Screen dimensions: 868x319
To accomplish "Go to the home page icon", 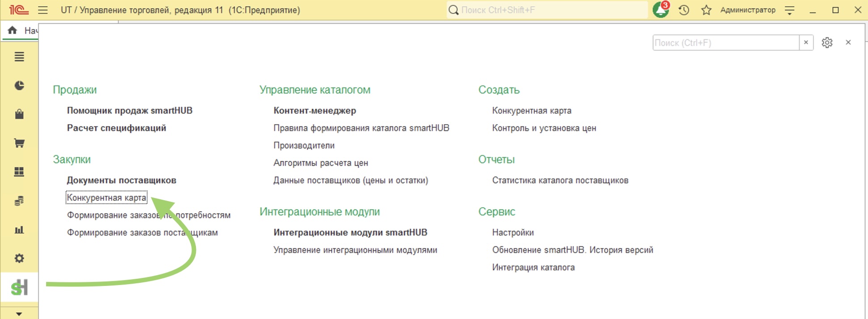I will [13, 30].
